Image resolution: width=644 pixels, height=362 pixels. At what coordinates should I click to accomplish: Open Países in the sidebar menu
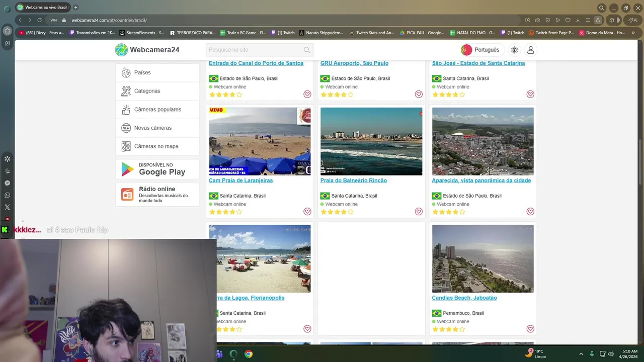157,72
